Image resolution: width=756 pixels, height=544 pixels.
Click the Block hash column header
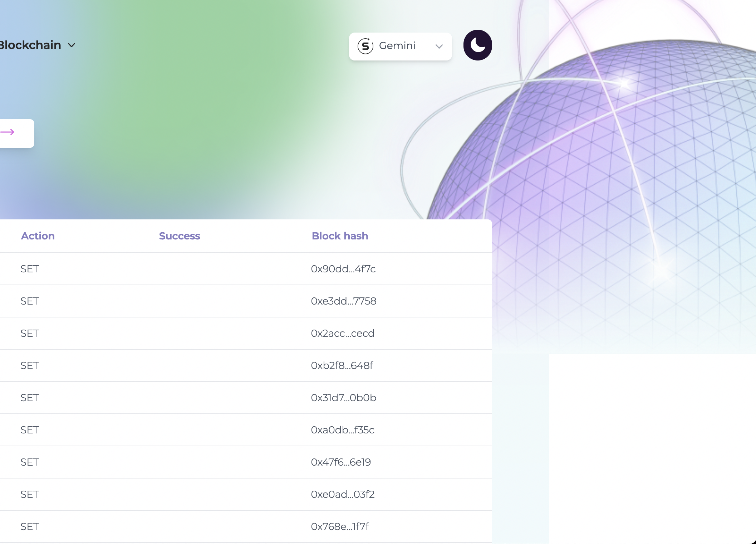point(340,236)
